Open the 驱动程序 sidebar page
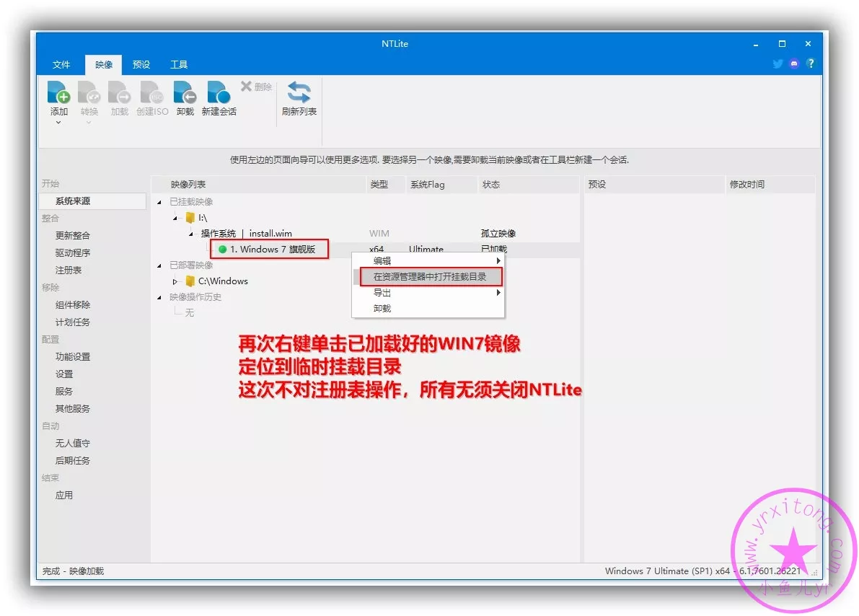This screenshot has width=859, height=616. [x=72, y=252]
